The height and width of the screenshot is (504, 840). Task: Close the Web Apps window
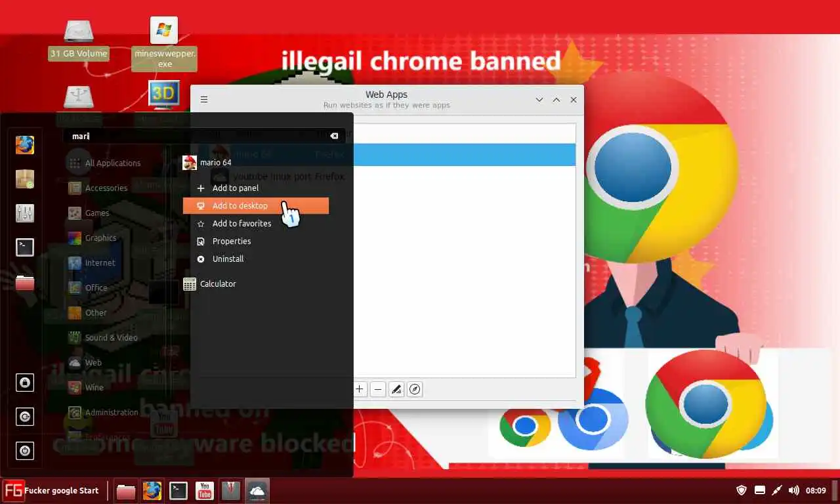coord(574,100)
